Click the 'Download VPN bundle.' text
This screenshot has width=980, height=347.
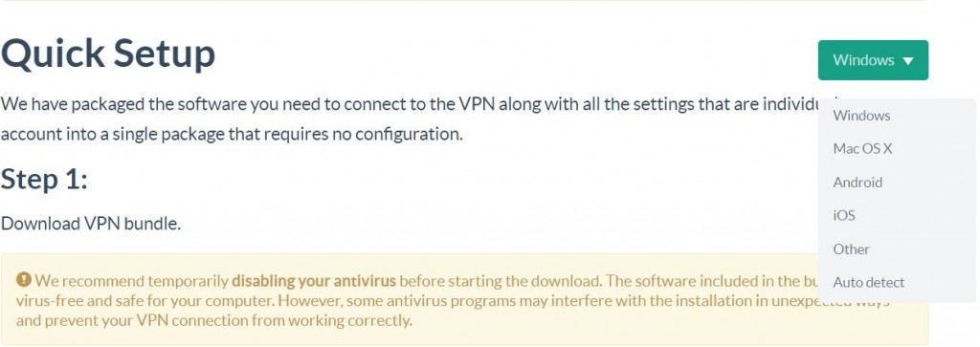click(x=91, y=224)
